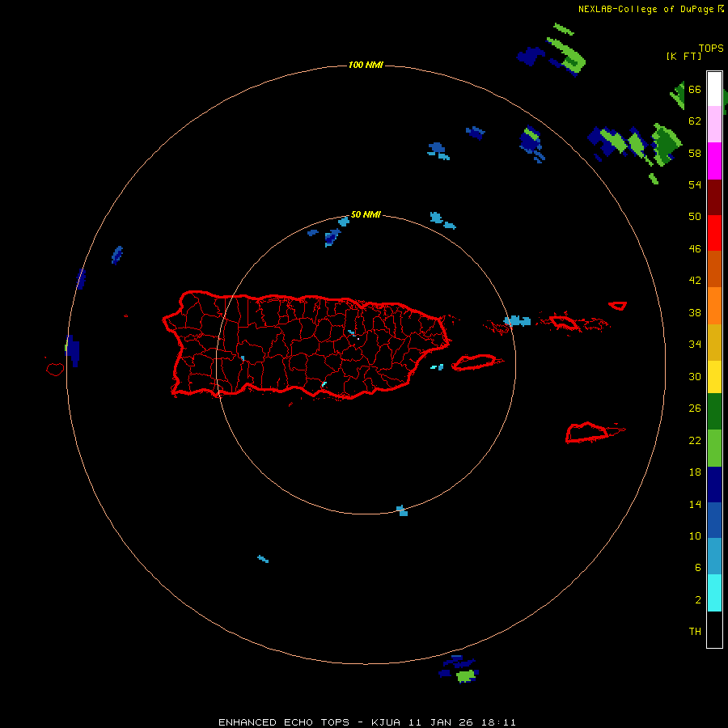Click the magenta 58 K FT legend swatch
Viewport: 728px width, 728px height.
pyautogui.click(x=714, y=161)
